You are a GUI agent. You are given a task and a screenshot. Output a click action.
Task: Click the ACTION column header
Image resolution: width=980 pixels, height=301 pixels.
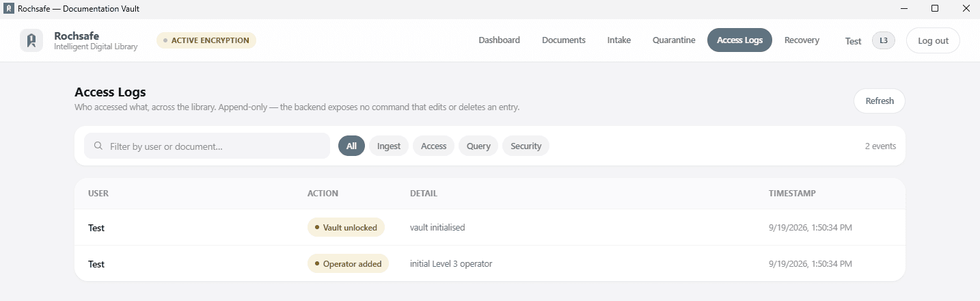click(323, 194)
